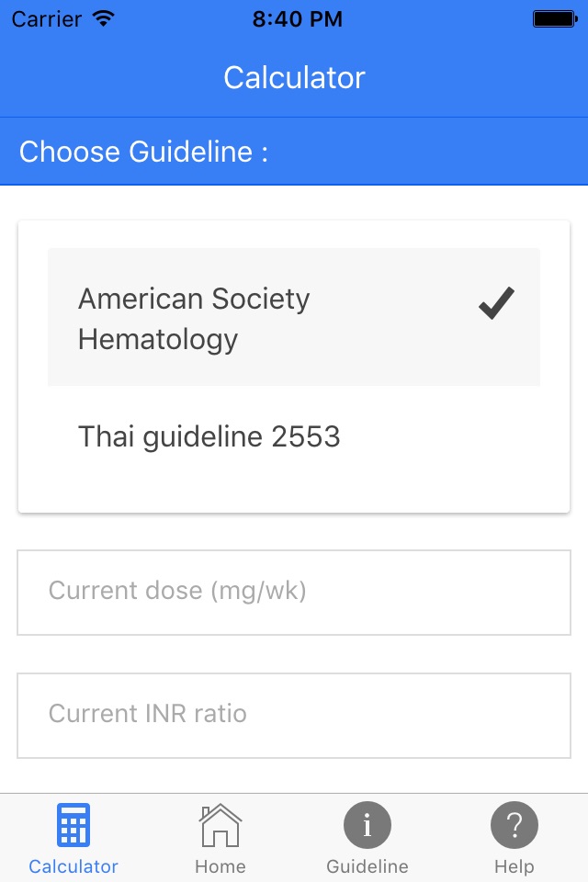This screenshot has width=588, height=882.
Task: Tap the Guideline info icon
Action: [x=367, y=825]
